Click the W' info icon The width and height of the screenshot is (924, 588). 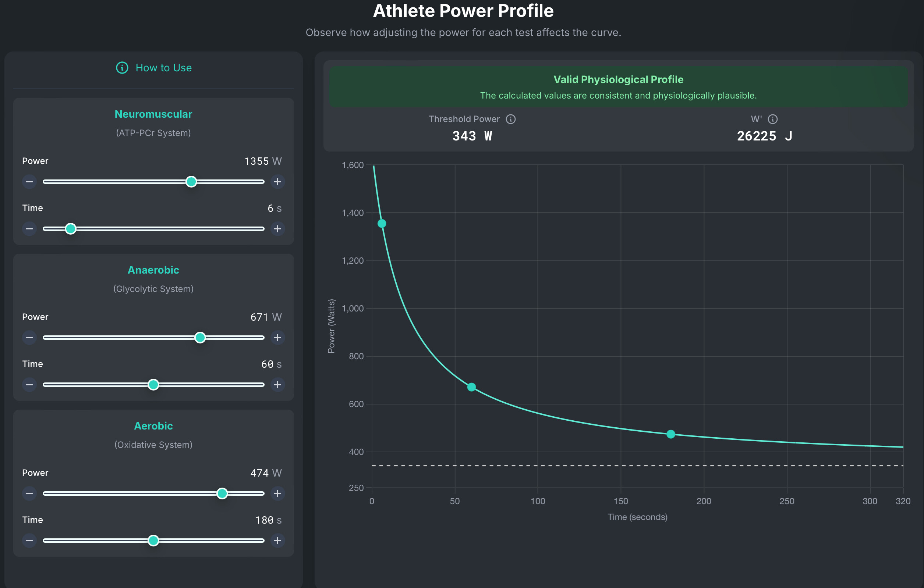coord(772,119)
